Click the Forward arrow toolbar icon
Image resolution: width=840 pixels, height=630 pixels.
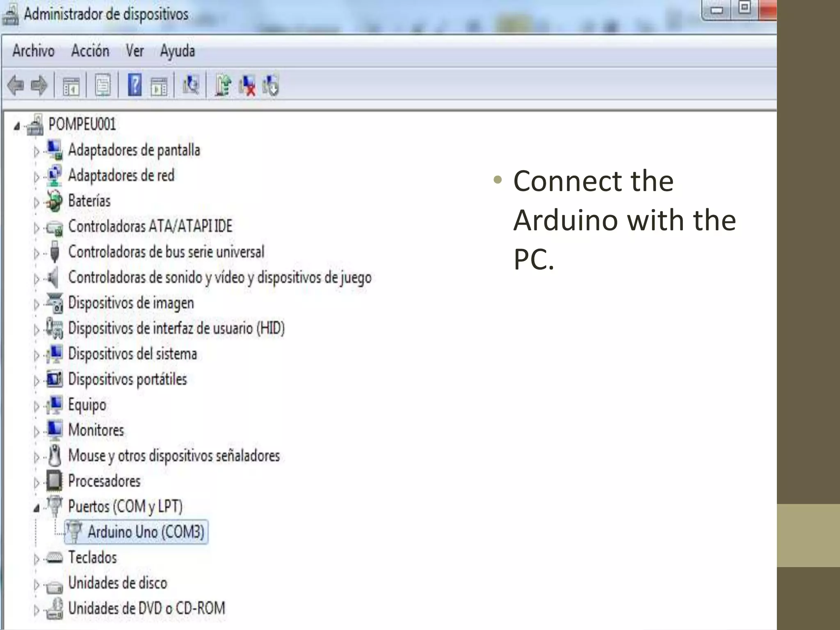point(39,86)
